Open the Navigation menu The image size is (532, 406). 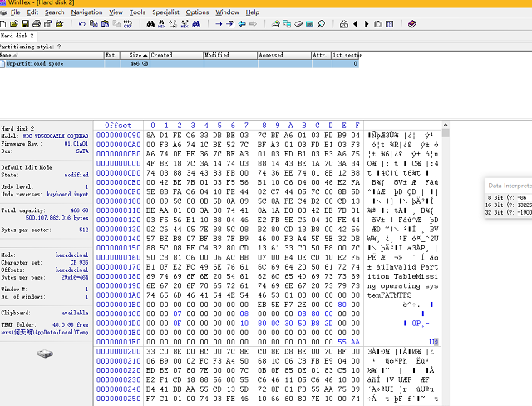tap(86, 12)
